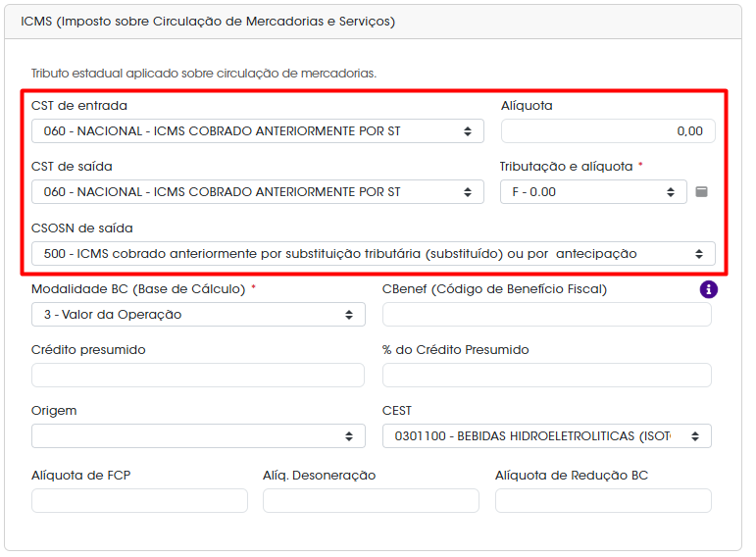756x557 pixels.
Task: Click the Alíquota de FCP field
Action: [x=139, y=500]
